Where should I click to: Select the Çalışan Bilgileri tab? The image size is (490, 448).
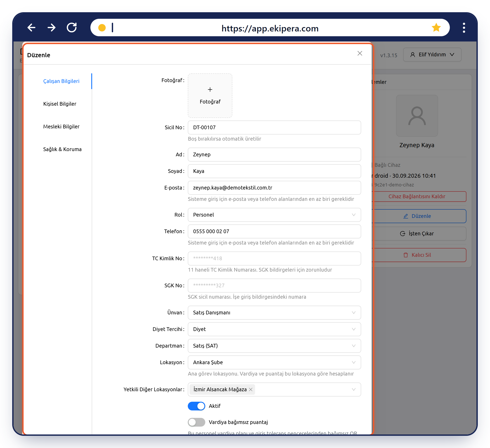(x=61, y=81)
